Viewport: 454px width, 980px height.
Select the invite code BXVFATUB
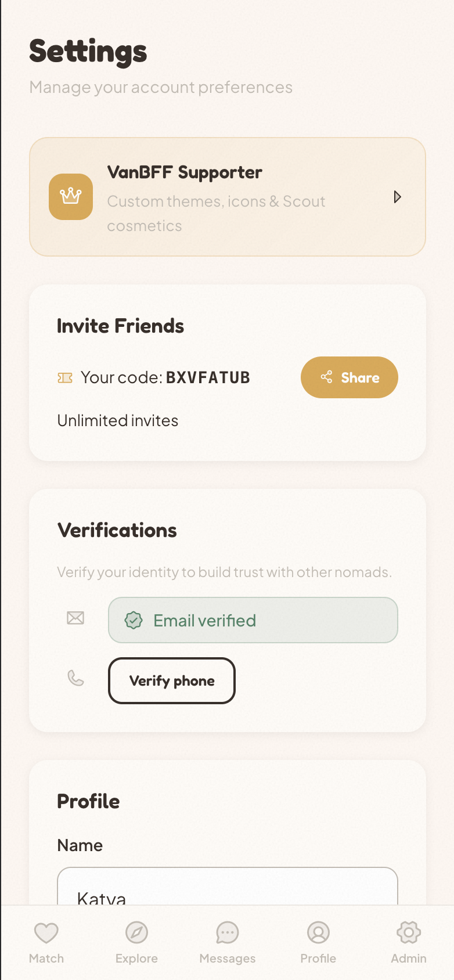point(208,378)
